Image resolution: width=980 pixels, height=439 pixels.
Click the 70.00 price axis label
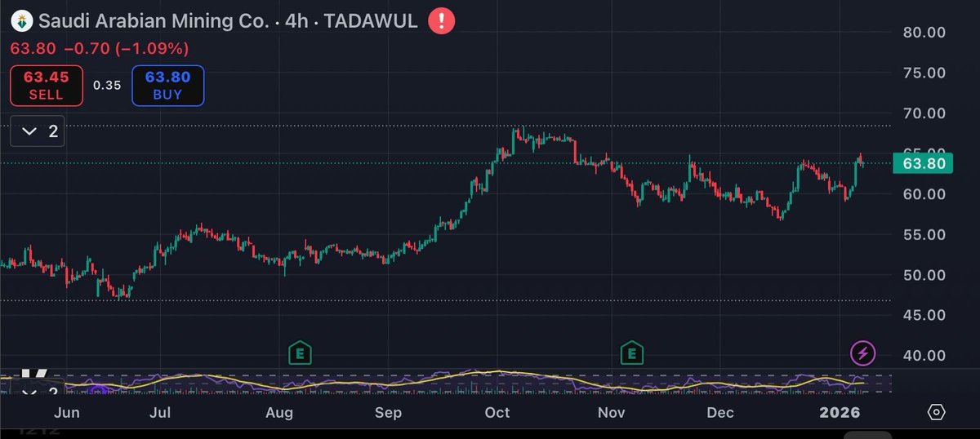923,113
